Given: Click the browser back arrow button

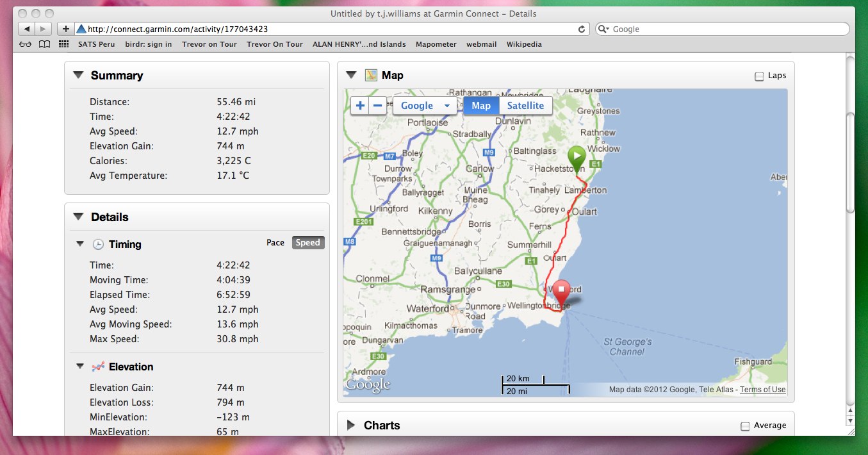Looking at the screenshot, I should 27,29.
